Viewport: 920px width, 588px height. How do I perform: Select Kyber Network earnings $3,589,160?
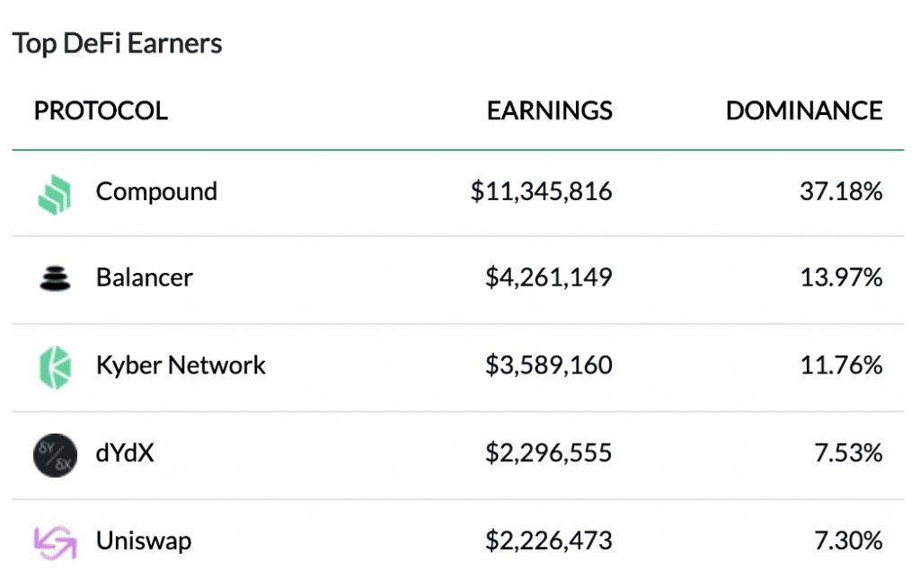click(549, 365)
